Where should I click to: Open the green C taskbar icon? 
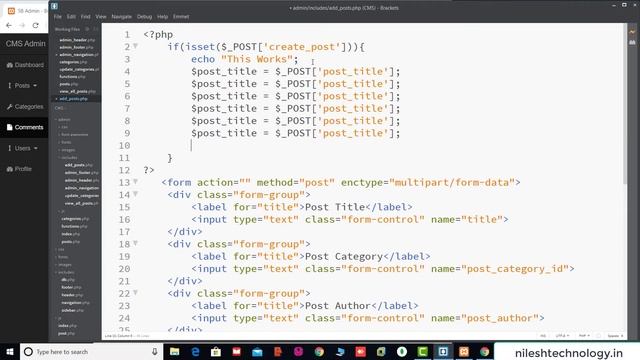pos(422,351)
